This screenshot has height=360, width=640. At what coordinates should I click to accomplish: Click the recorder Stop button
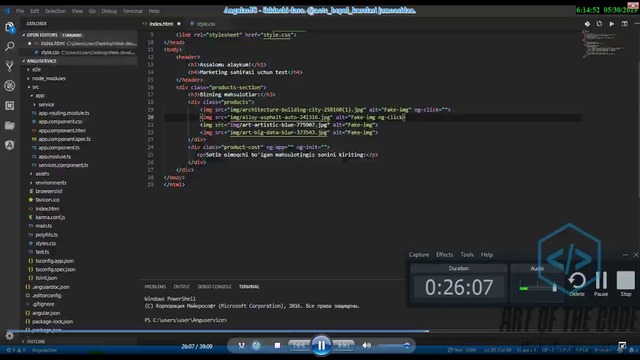tap(626, 284)
